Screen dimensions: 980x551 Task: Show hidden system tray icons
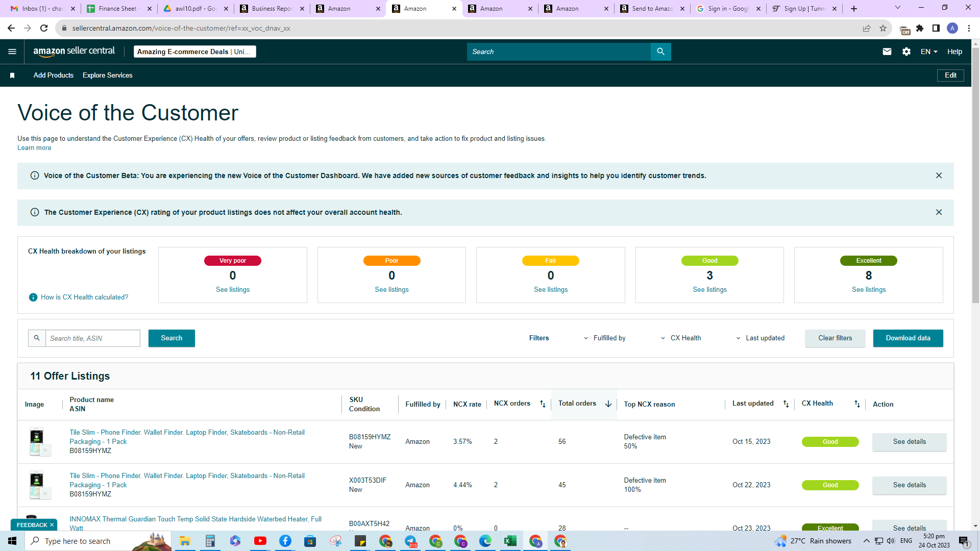pos(867,541)
